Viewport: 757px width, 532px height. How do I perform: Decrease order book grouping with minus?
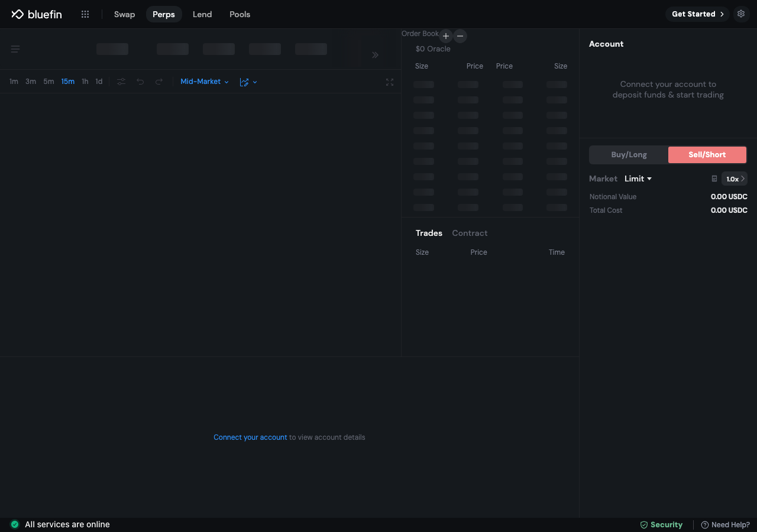pyautogui.click(x=460, y=36)
